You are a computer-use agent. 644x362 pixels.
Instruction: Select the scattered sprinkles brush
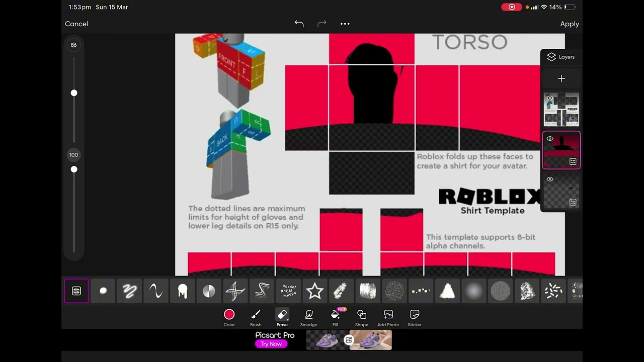click(x=553, y=291)
